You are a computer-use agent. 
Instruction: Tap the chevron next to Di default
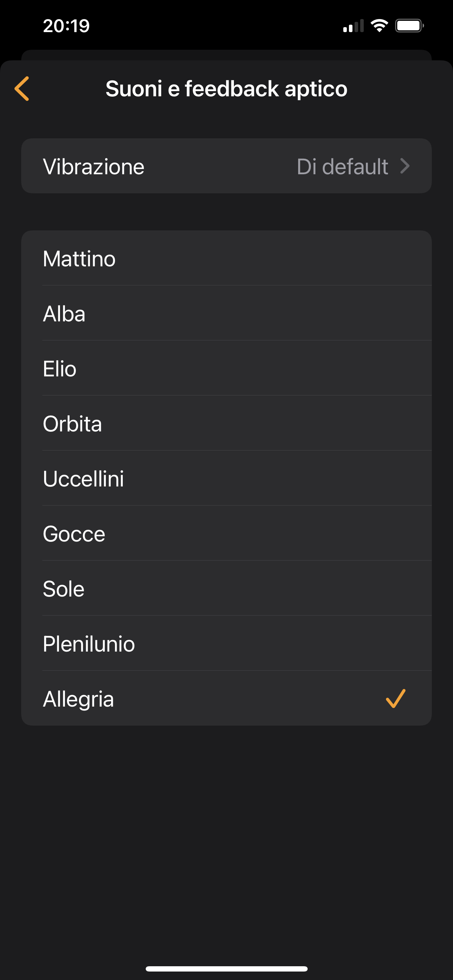click(405, 166)
